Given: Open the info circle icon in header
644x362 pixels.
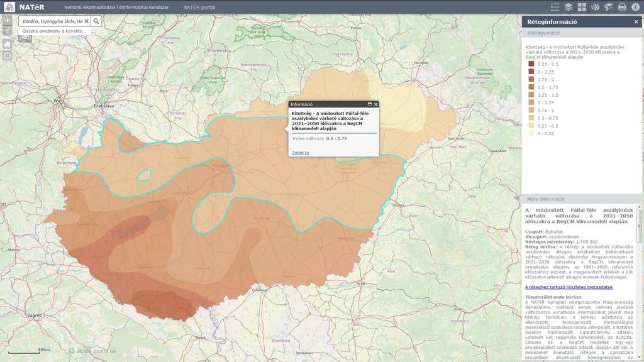Looking at the screenshot, I should pyautogui.click(x=635, y=7).
